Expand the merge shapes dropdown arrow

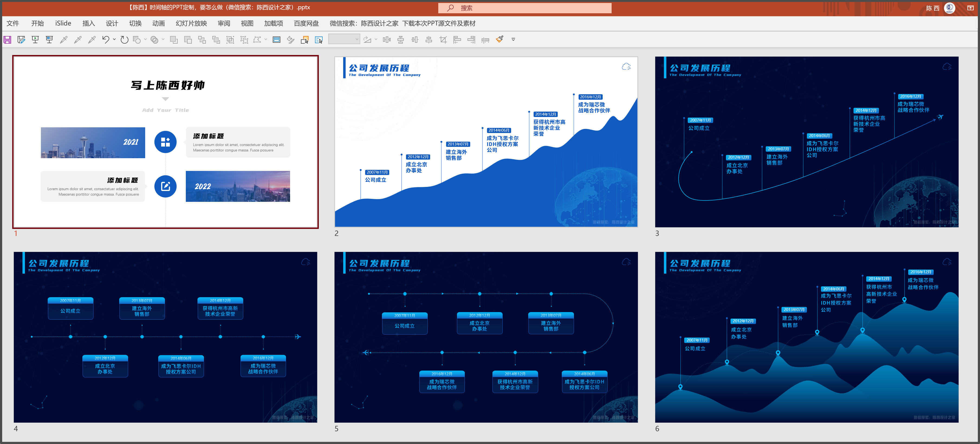tap(163, 40)
